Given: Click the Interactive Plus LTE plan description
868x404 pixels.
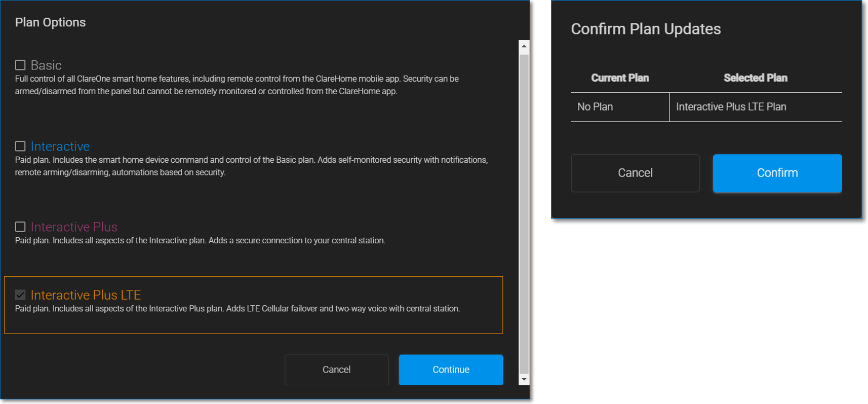Looking at the screenshot, I should (237, 309).
